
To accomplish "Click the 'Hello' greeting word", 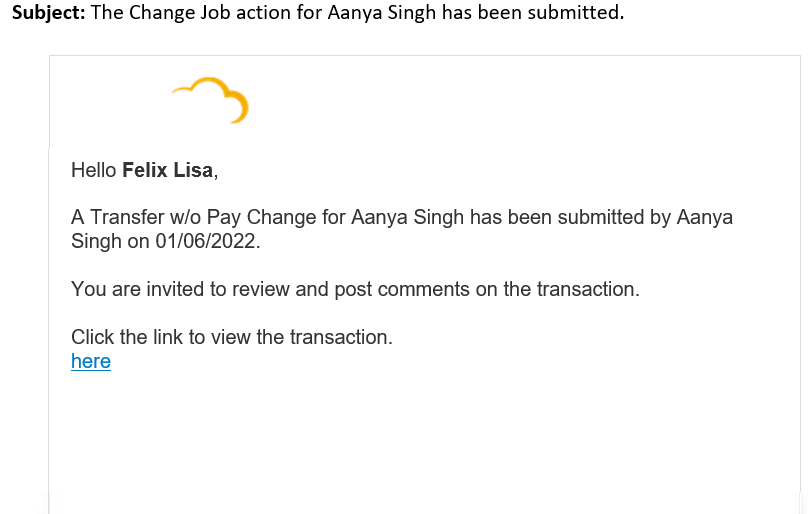I will (x=94, y=170).
